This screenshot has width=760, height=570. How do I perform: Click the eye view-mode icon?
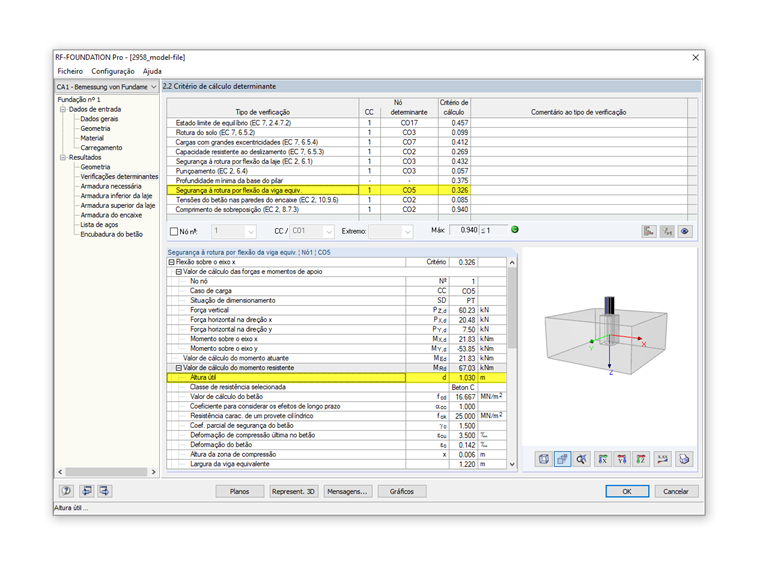(684, 231)
